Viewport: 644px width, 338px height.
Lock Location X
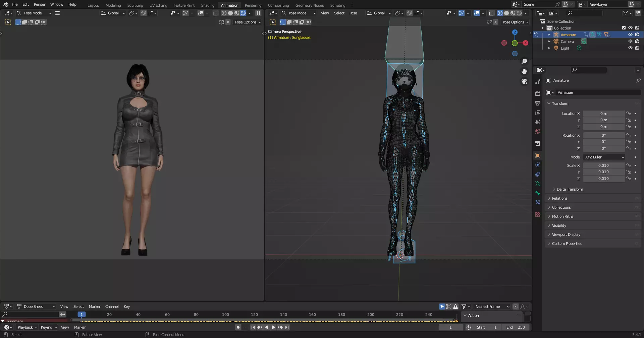click(x=629, y=114)
